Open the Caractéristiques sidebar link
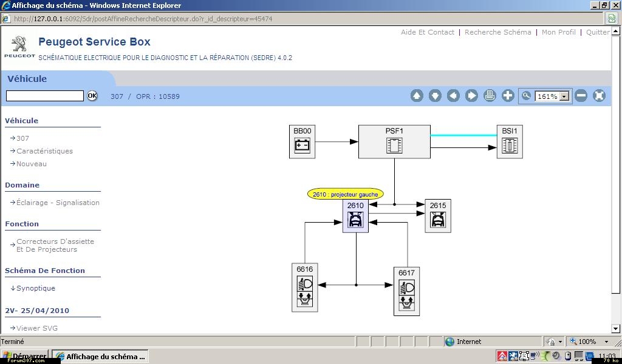622x364 pixels. click(44, 151)
